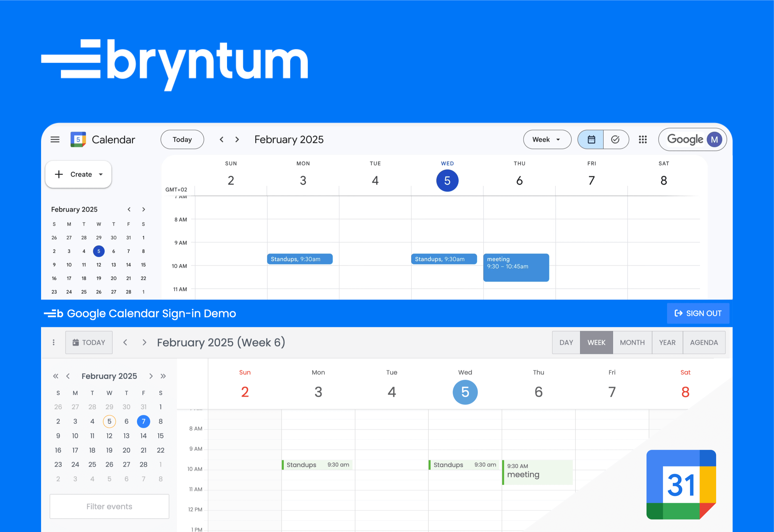Open Monday Standups 9:30am Google event
The image size is (774, 532).
300,259
